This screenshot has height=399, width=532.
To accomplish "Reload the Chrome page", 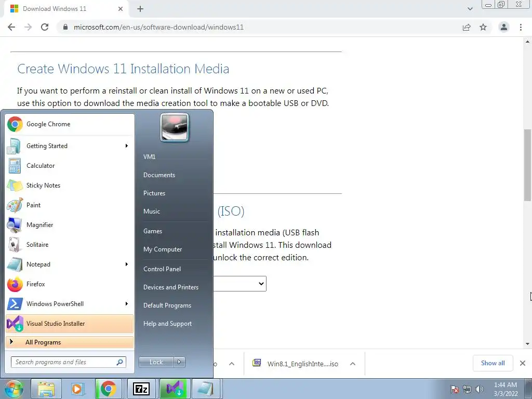I will click(45, 27).
